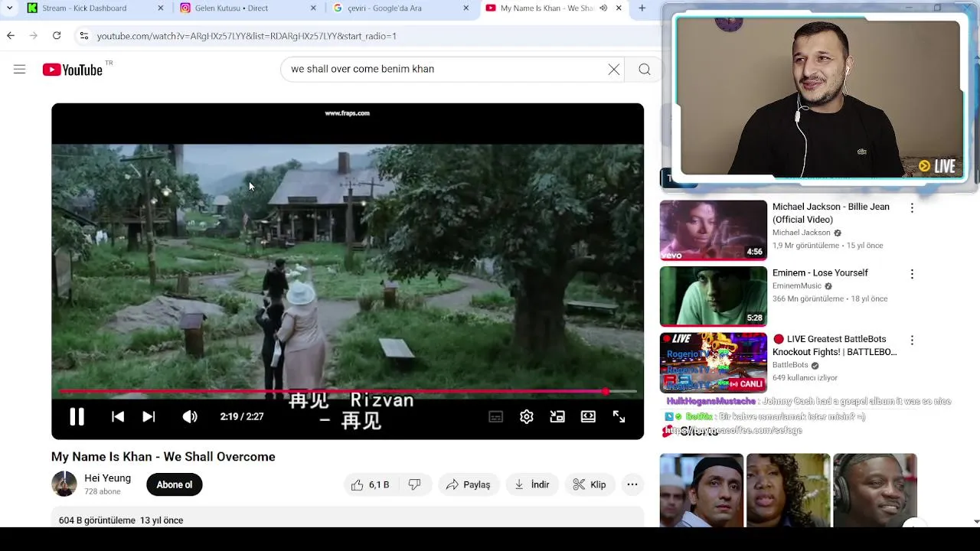Viewport: 980px width, 551px height.
Task: Create a clip with Klip button
Action: pos(590,484)
